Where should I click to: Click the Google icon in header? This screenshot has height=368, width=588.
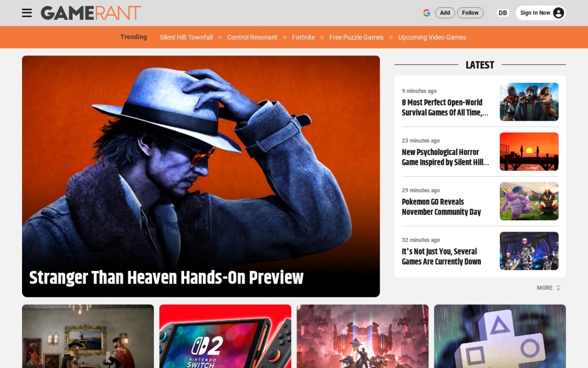[427, 13]
